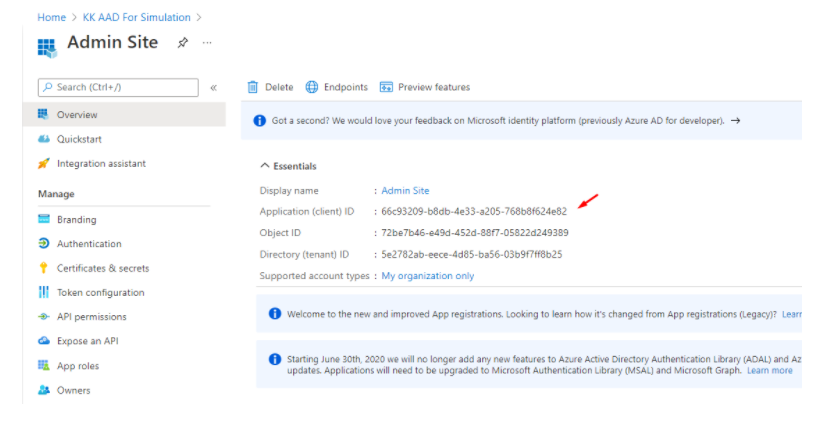Go to KK AAD For Simulation breadcrumb
822x421 pixels.
point(137,17)
